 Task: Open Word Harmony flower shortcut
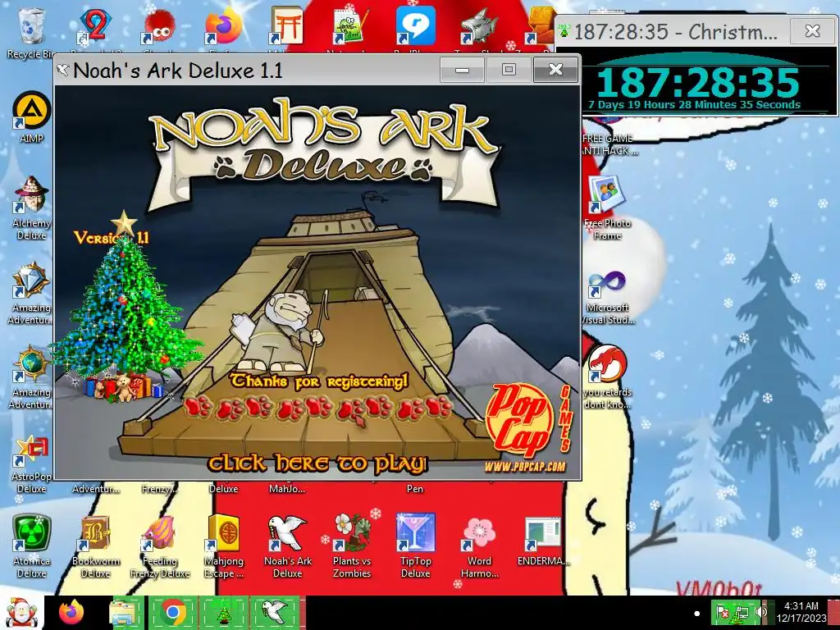click(479, 546)
